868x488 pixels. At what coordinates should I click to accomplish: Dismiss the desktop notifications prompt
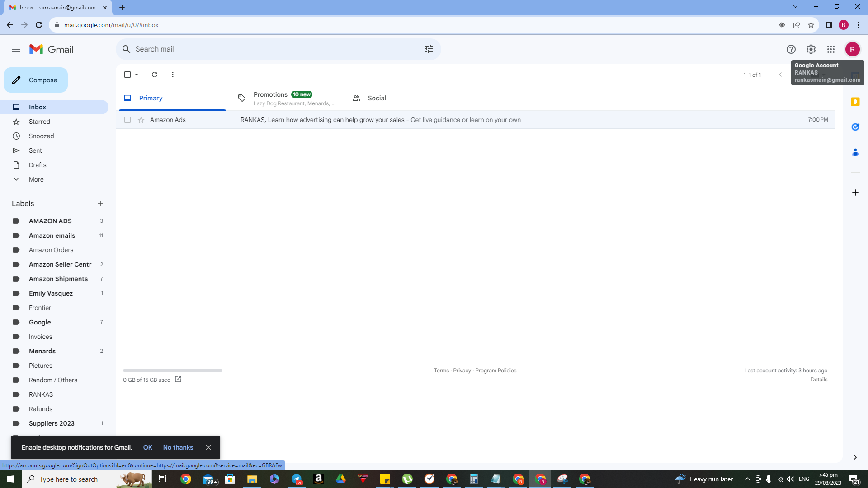208,447
